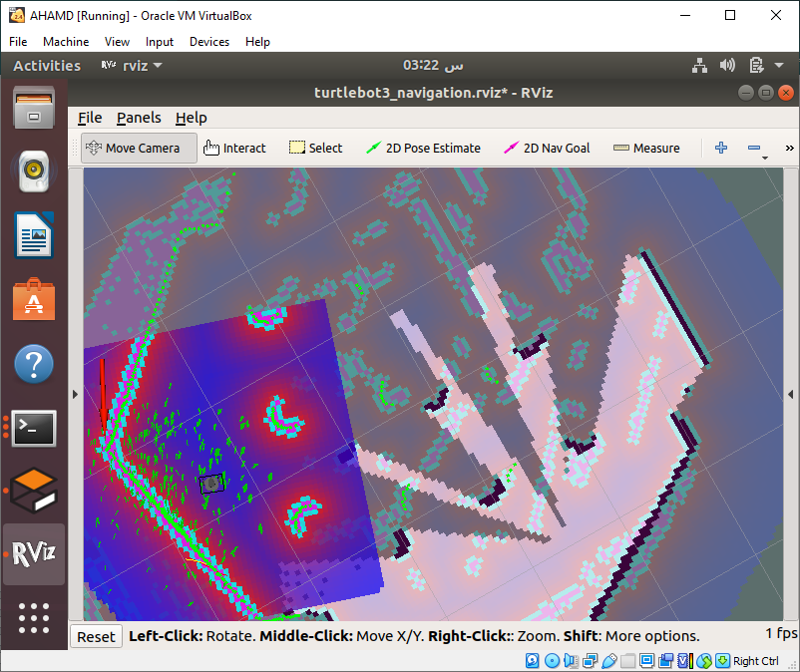Image resolution: width=800 pixels, height=672 pixels.
Task: Click the blue minus remove-tool icon
Action: (x=753, y=148)
